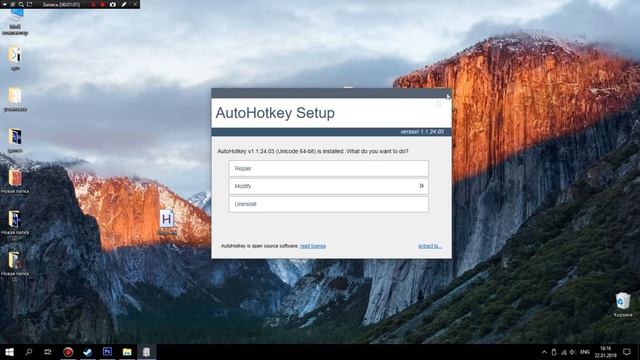Screen dimensions: 640x360
Task: Show hidden system tray icons
Action: click(x=544, y=352)
